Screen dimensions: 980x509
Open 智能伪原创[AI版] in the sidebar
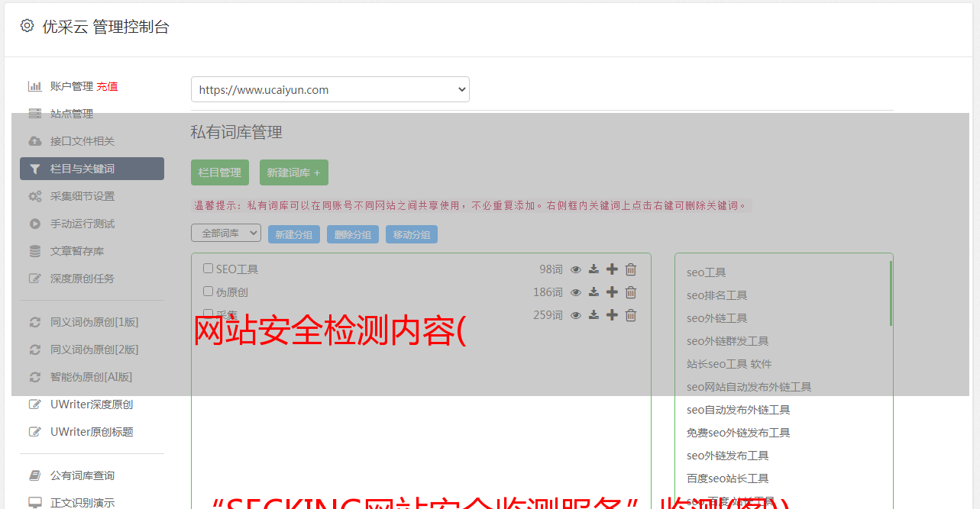pyautogui.click(x=92, y=377)
